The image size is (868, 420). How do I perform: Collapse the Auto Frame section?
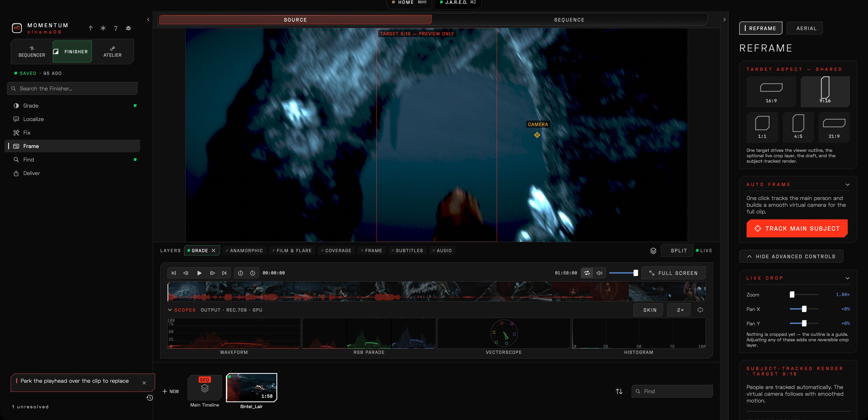(847, 185)
